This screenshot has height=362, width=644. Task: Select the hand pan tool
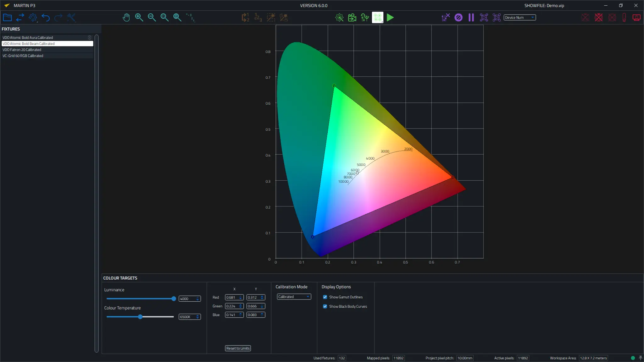coord(126,18)
